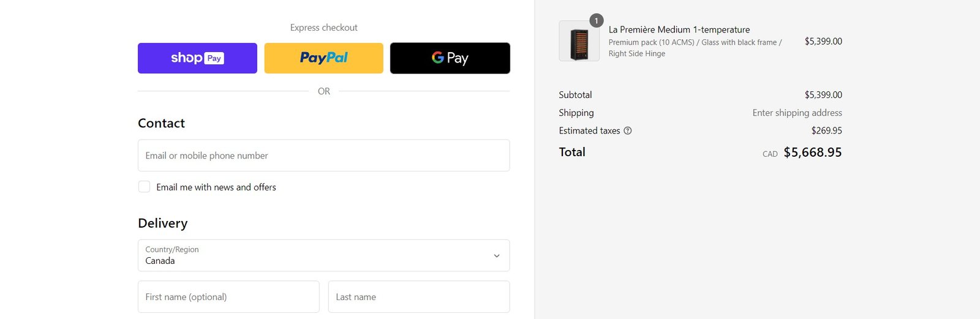Click the estimated taxes help icon
The image size is (980, 319).
point(628,130)
